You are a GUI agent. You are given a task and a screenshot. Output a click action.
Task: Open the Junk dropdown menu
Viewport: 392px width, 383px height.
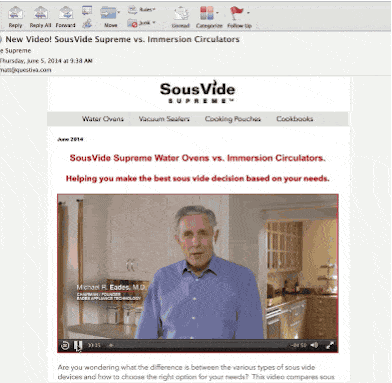(141, 23)
